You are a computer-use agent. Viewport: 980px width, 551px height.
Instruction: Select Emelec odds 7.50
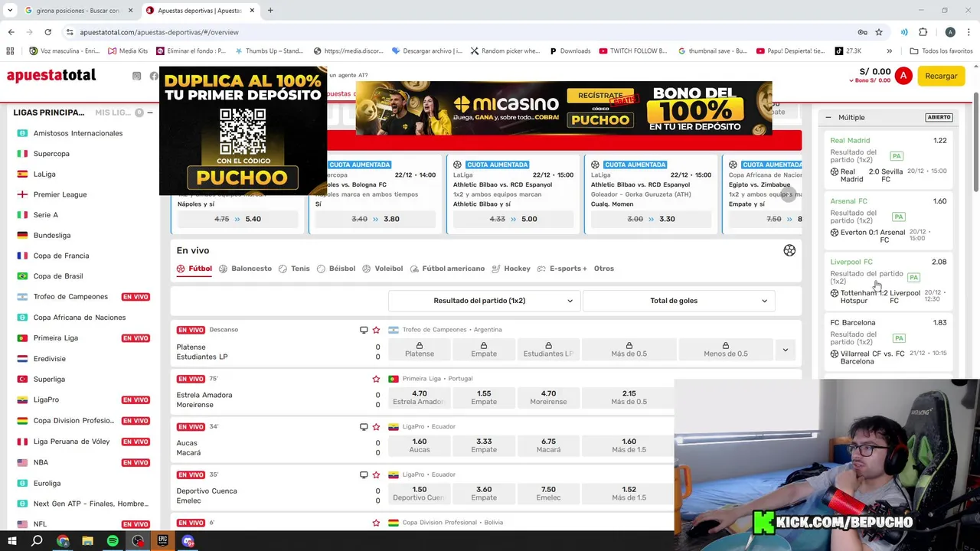click(x=548, y=494)
